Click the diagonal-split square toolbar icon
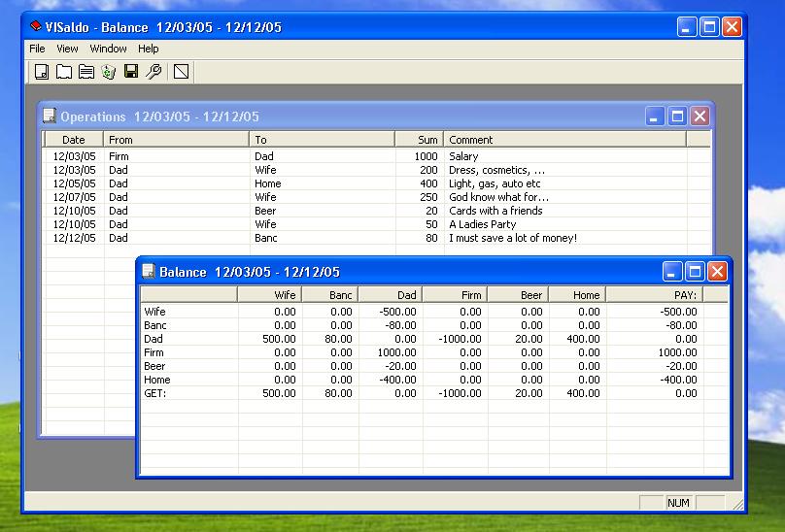Image resolution: width=785 pixels, height=532 pixels. (181, 72)
